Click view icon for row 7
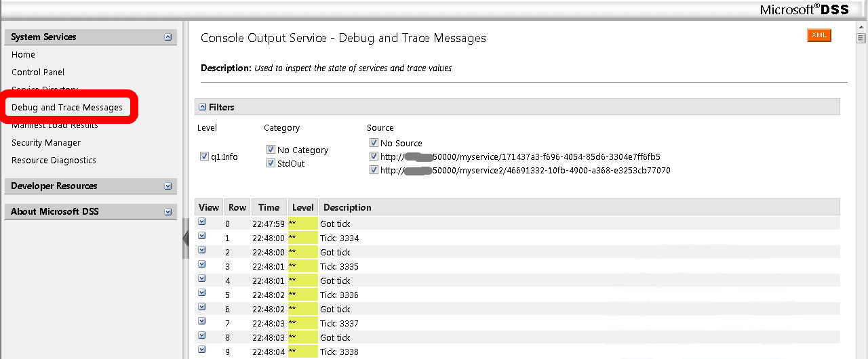The height and width of the screenshot is (359, 868). (x=201, y=321)
